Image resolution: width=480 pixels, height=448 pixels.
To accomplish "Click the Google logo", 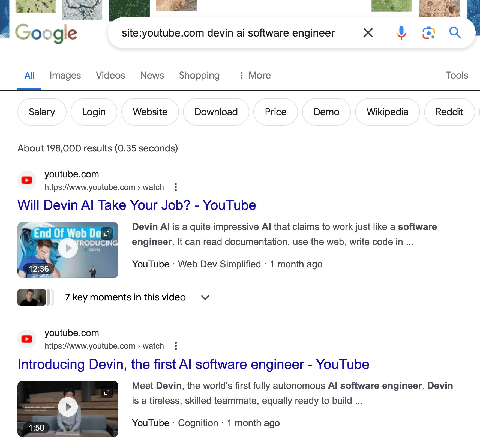I will [46, 34].
